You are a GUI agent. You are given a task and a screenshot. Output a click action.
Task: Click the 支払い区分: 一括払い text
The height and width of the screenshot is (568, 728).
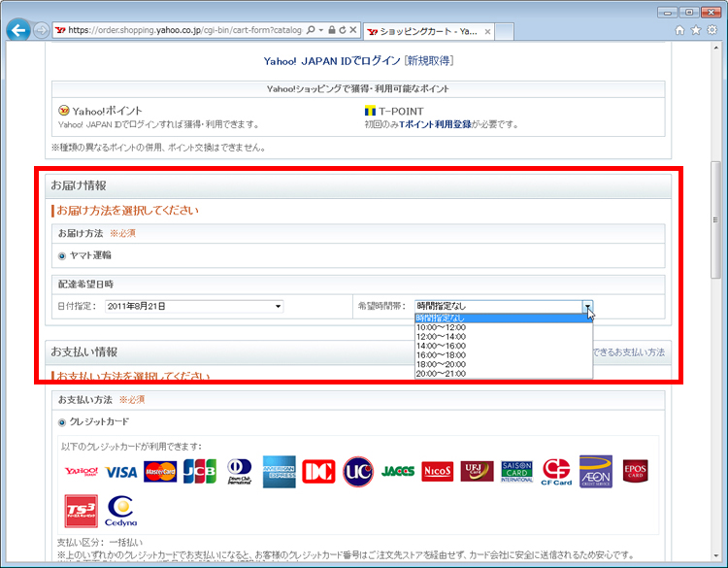100,543
